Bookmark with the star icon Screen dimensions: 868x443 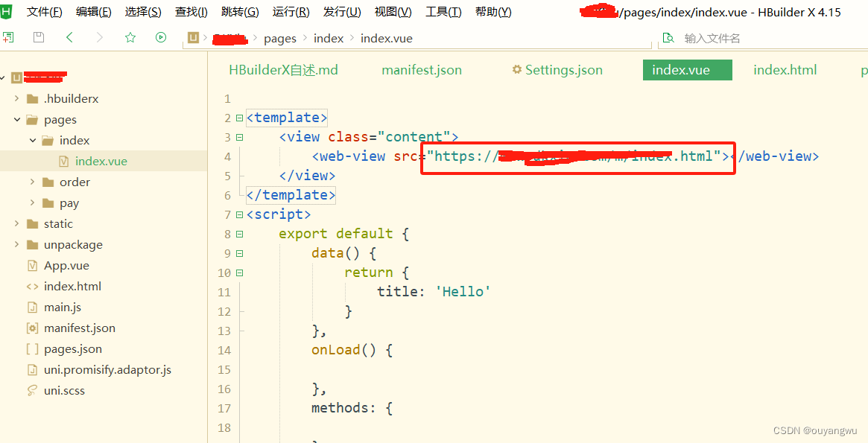tap(130, 38)
